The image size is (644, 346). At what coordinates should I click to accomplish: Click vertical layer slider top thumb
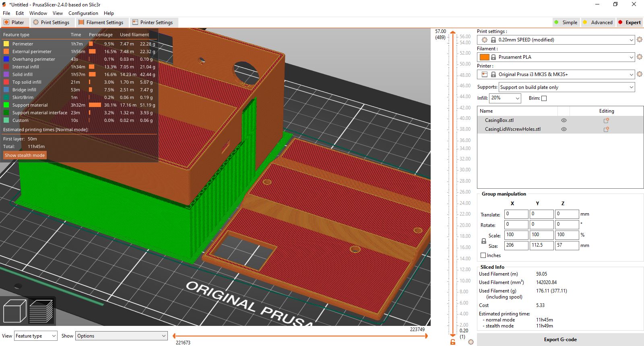(453, 33)
